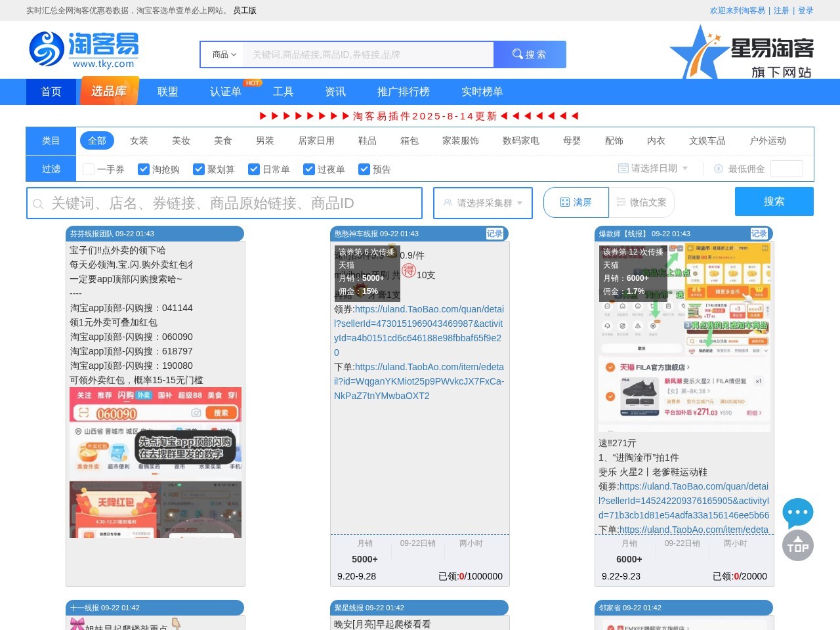Image resolution: width=840 pixels, height=630 pixels.
Task: Switch to 满屏 display mode
Action: coord(576,202)
